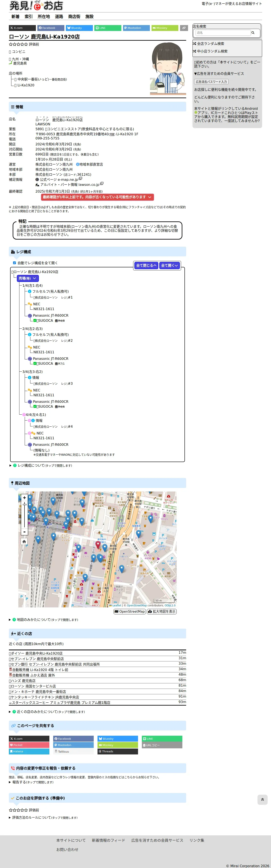Click the 全て閉じる button

tap(146, 265)
